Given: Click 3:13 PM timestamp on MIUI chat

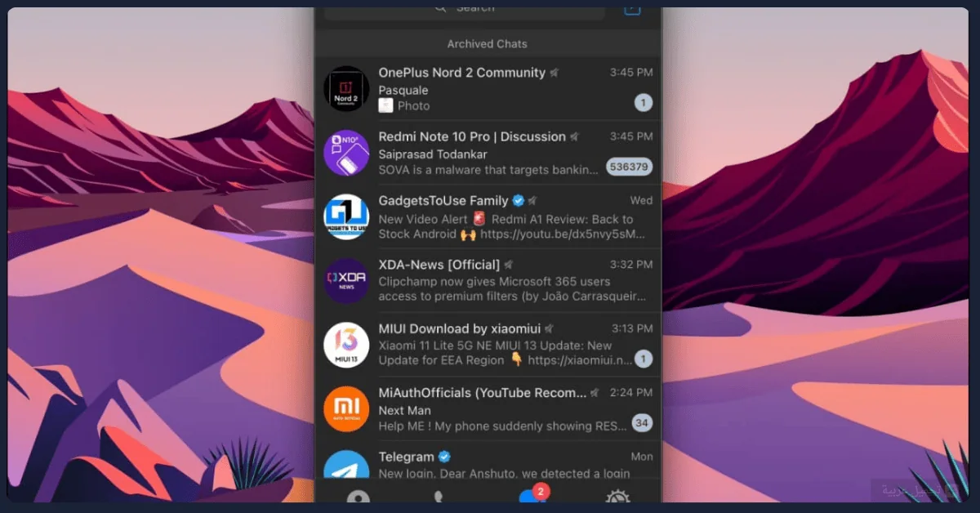Looking at the screenshot, I should (632, 328).
